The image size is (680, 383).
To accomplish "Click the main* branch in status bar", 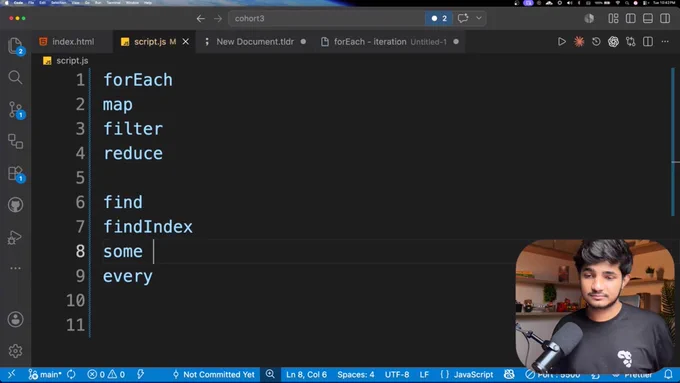I will [45, 374].
